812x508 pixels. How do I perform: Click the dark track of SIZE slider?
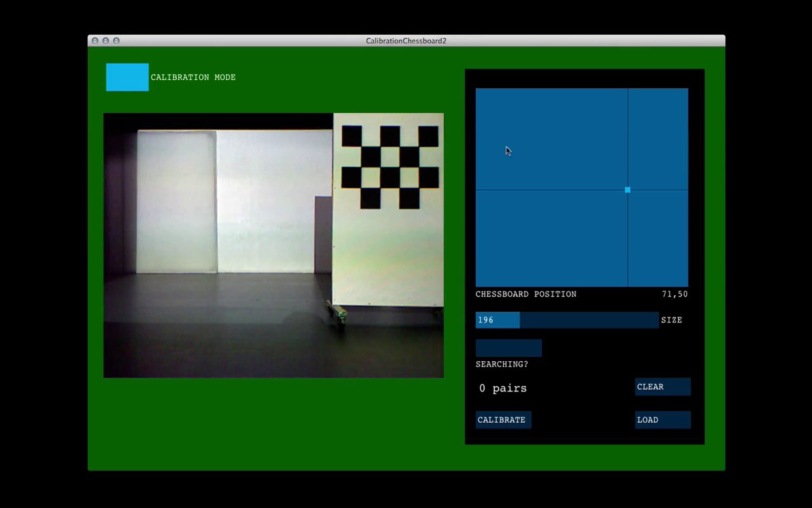click(589, 320)
